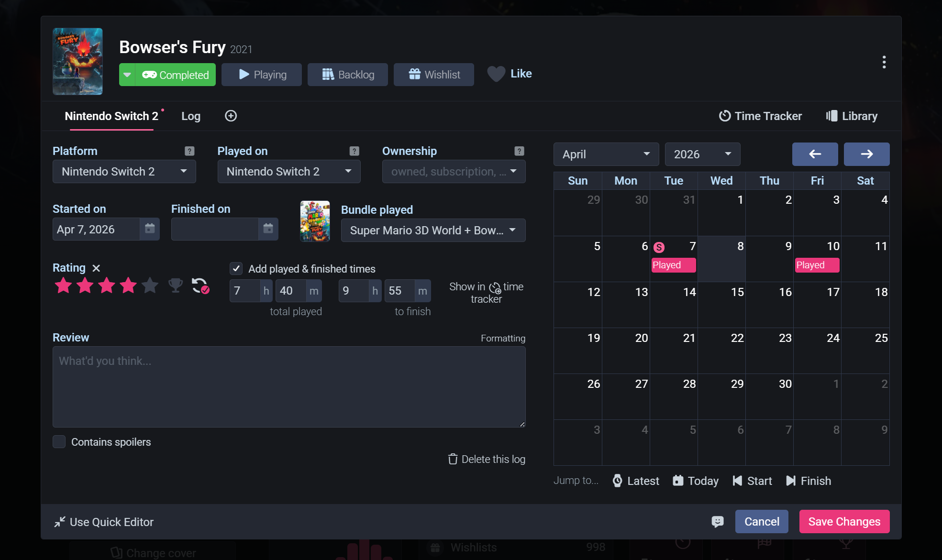Select April 15 in the calendar
This screenshot has width=942, height=560.
pyautogui.click(x=721, y=305)
